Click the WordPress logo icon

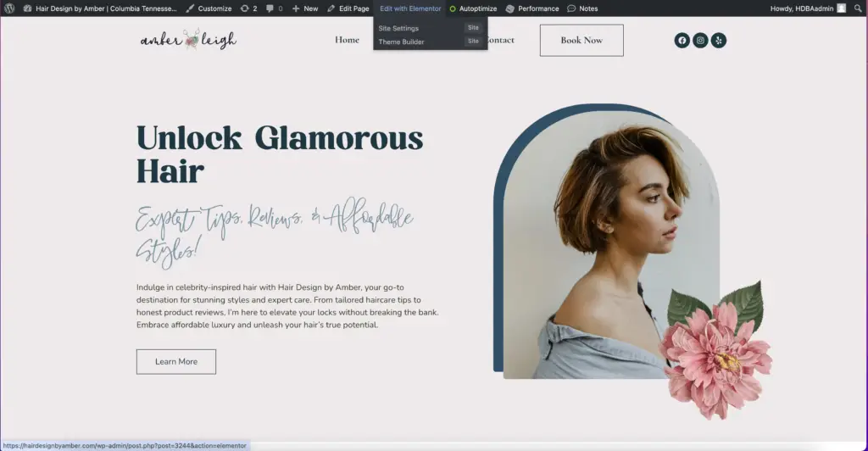9,8
